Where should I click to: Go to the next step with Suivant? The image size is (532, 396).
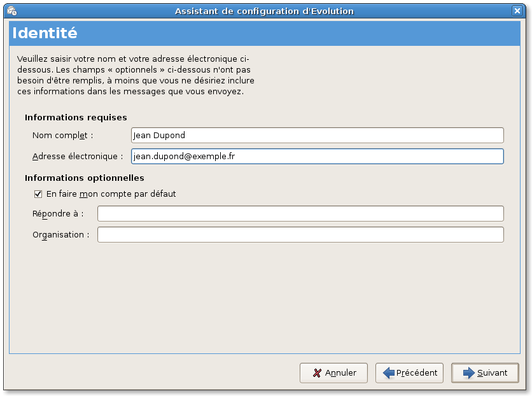485,373
